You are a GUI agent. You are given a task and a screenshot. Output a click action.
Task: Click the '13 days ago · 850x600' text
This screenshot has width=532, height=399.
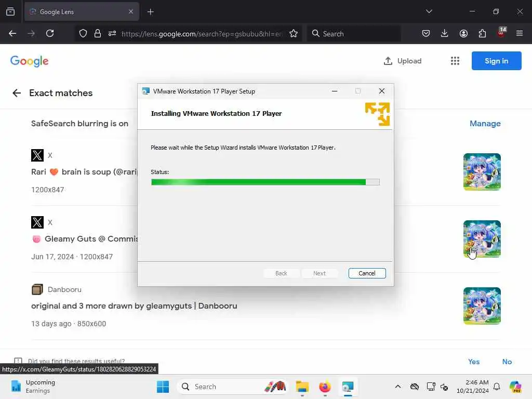coord(69,324)
